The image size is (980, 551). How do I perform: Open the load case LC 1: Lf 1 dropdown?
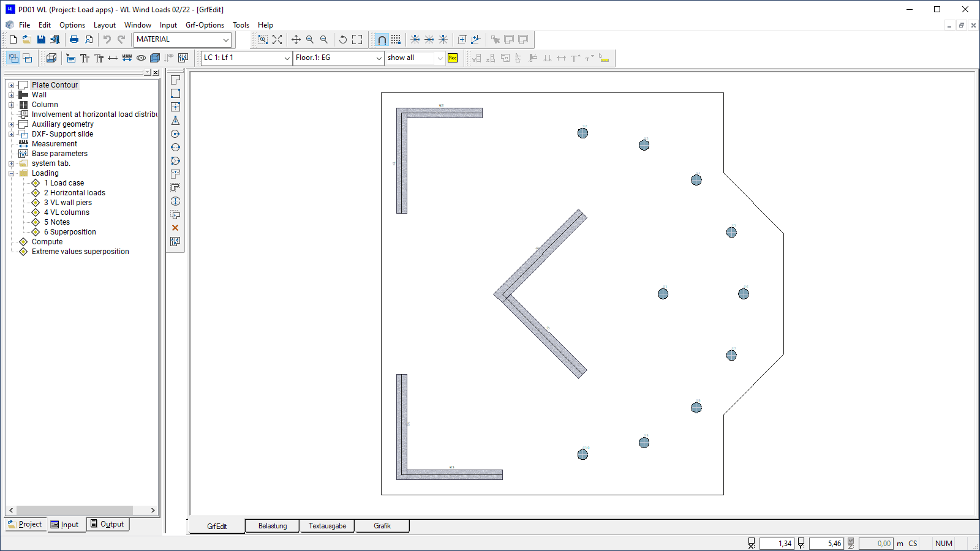247,58
